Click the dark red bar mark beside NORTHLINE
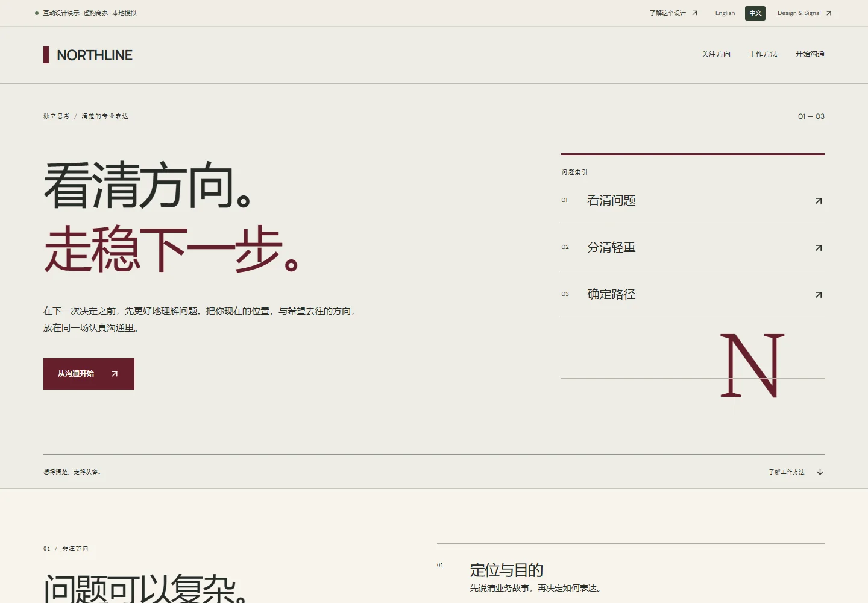868x603 pixels. tap(46, 55)
